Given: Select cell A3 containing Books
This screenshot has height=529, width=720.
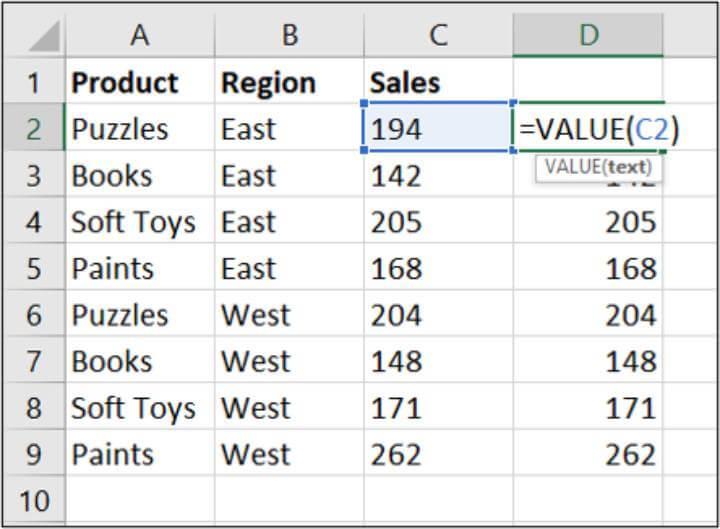Looking at the screenshot, I should (139, 176).
